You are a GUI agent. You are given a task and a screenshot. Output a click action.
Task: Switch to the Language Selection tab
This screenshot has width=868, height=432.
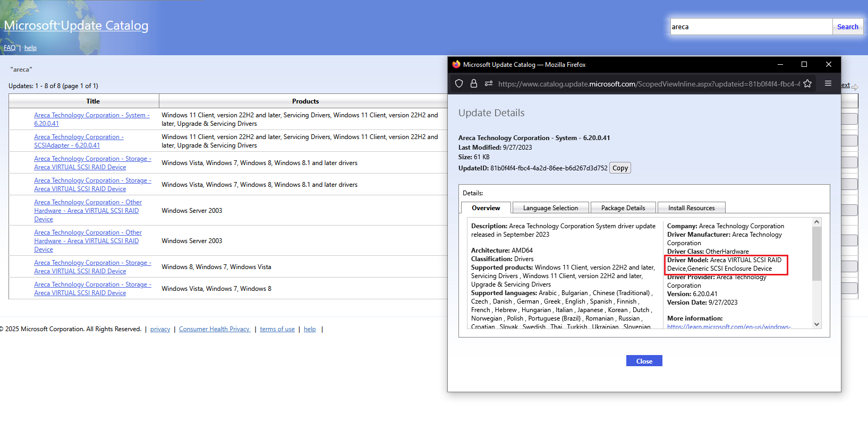pos(550,208)
